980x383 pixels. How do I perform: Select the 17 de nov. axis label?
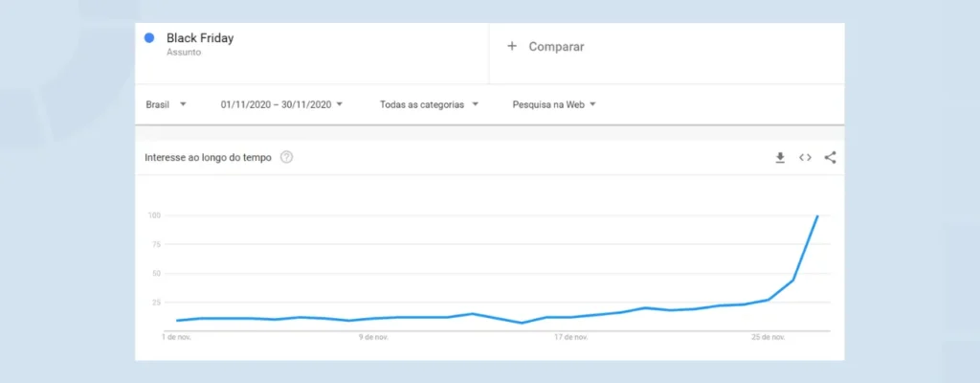(570, 337)
